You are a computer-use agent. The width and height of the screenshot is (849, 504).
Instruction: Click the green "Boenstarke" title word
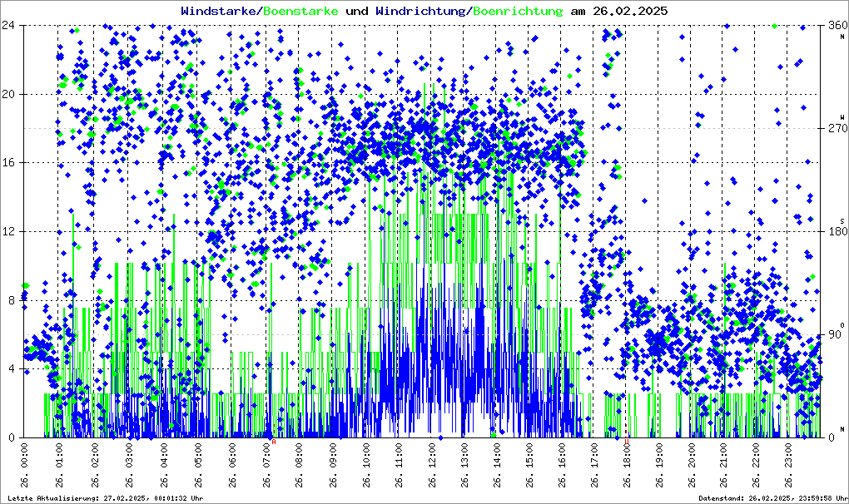(x=300, y=12)
